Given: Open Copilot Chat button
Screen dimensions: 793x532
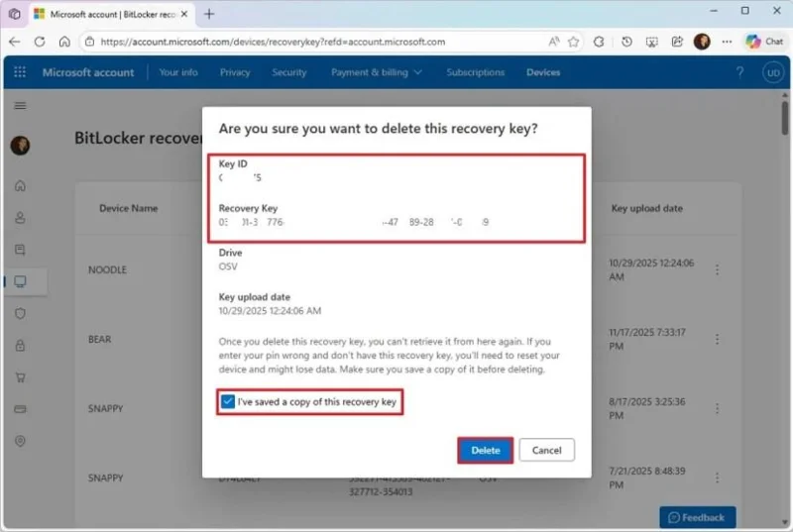Looking at the screenshot, I should (x=764, y=42).
